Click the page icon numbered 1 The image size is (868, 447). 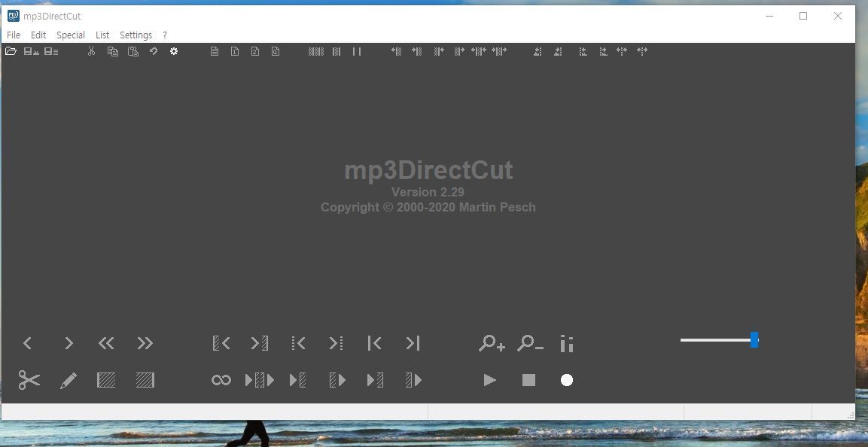coord(235,51)
